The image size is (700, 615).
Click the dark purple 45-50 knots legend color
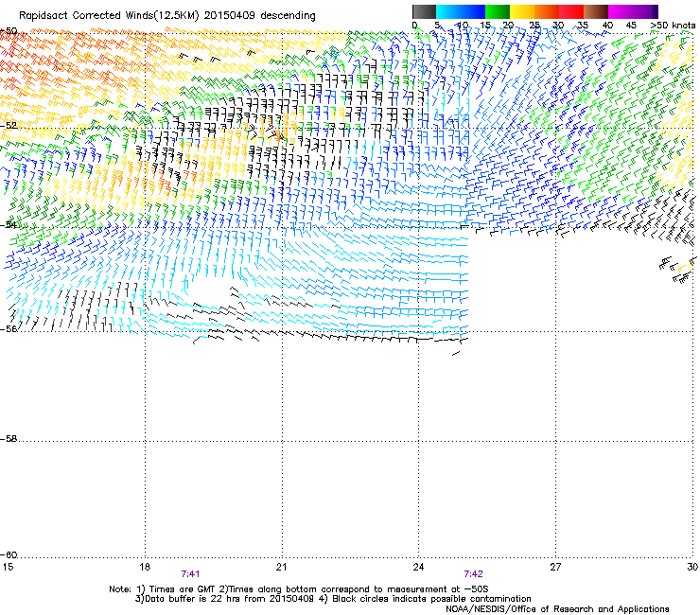tap(645, 11)
